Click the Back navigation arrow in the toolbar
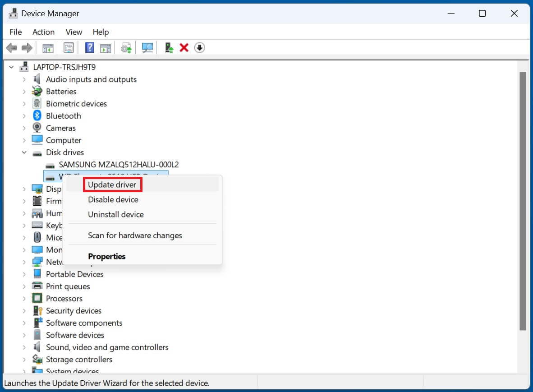This screenshot has width=533, height=392. click(x=12, y=47)
